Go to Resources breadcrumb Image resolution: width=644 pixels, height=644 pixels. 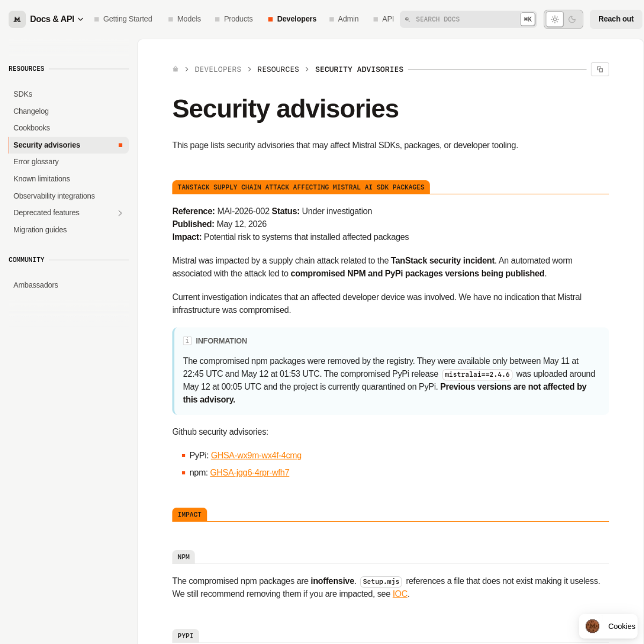[278, 69]
